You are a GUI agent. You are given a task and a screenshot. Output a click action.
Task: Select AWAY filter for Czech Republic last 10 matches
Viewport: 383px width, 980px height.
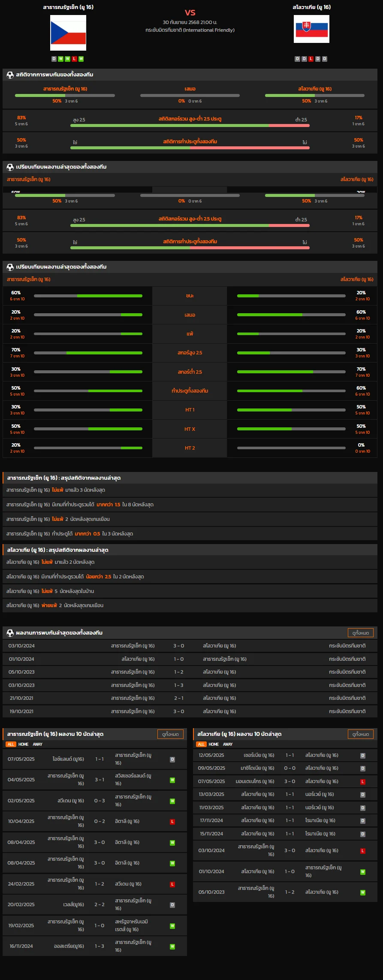pyautogui.click(x=38, y=744)
